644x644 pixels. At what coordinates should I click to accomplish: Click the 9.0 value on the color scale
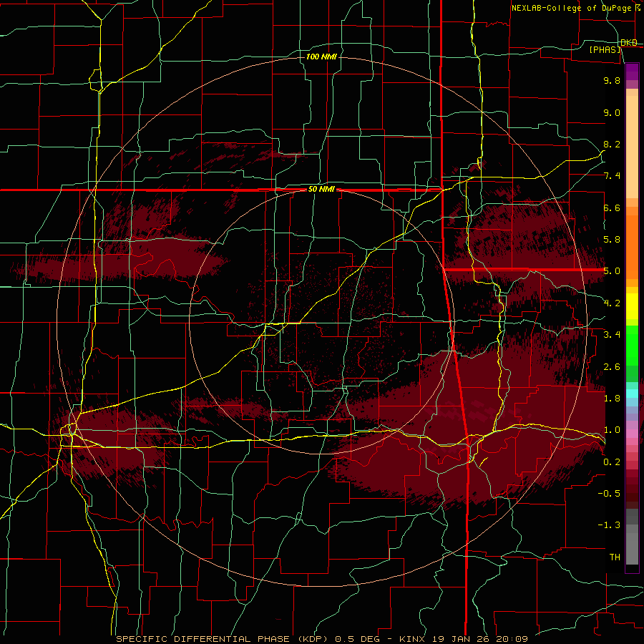pos(612,112)
